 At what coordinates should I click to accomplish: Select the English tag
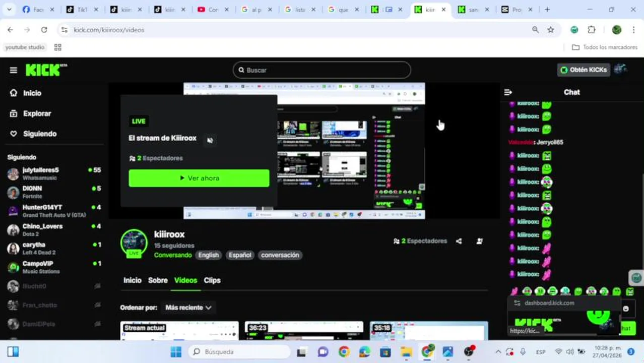point(208,255)
